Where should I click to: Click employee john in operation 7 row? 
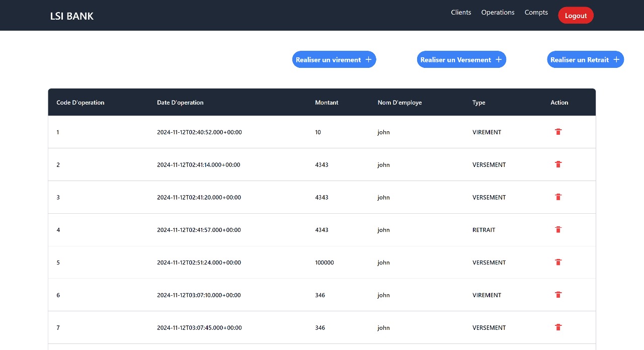[383, 328]
